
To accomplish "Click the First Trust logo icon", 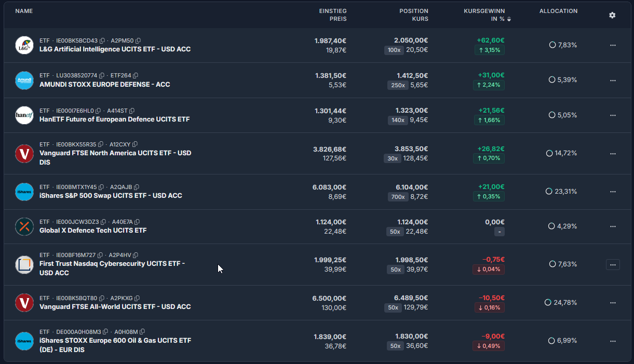I will coord(24,264).
